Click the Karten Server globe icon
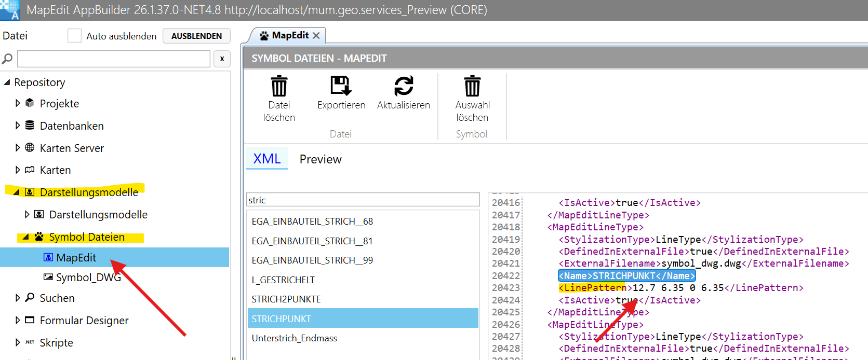The image size is (868, 360). (30, 148)
